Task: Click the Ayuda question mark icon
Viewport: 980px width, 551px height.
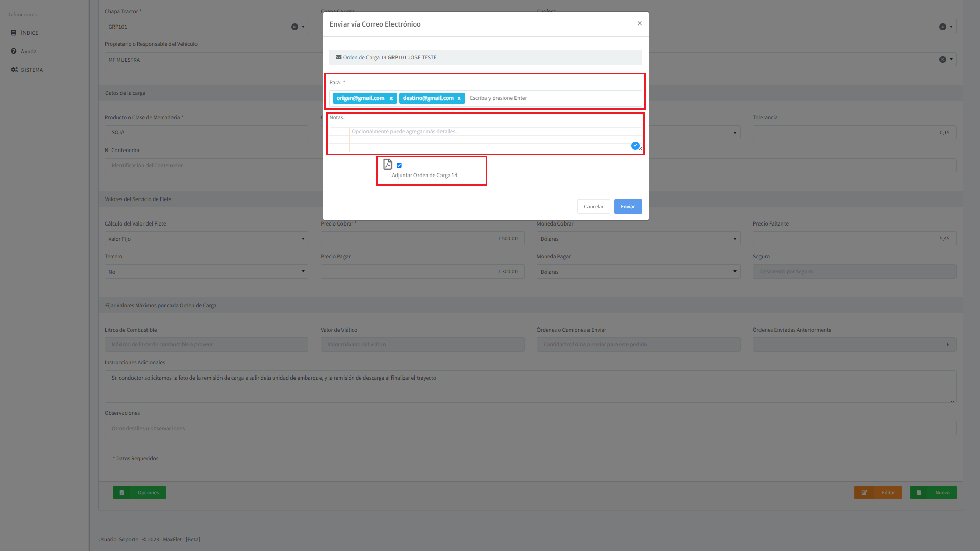Action: pyautogui.click(x=14, y=51)
